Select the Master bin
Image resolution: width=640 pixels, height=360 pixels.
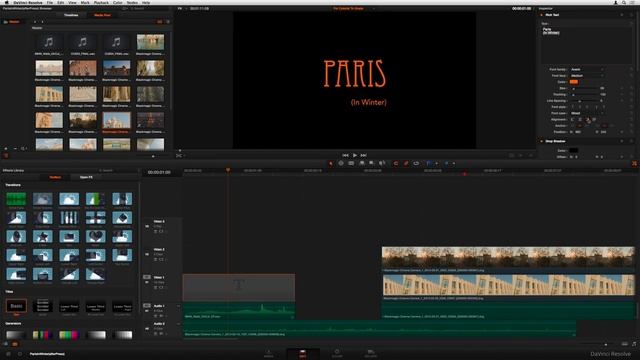click(14, 22)
